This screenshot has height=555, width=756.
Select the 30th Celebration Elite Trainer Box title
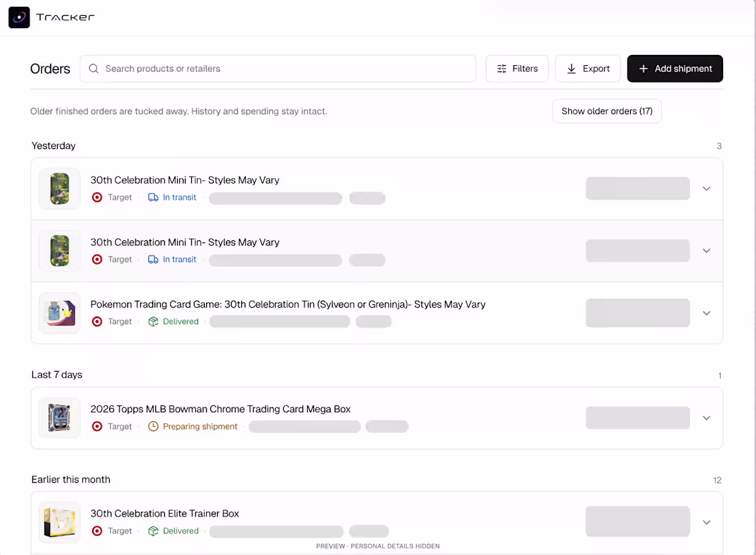click(165, 514)
